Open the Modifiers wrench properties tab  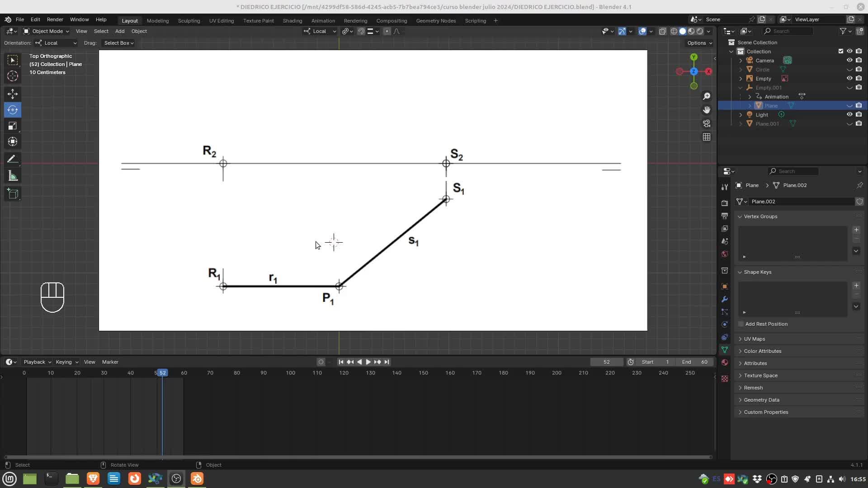pos(725,299)
